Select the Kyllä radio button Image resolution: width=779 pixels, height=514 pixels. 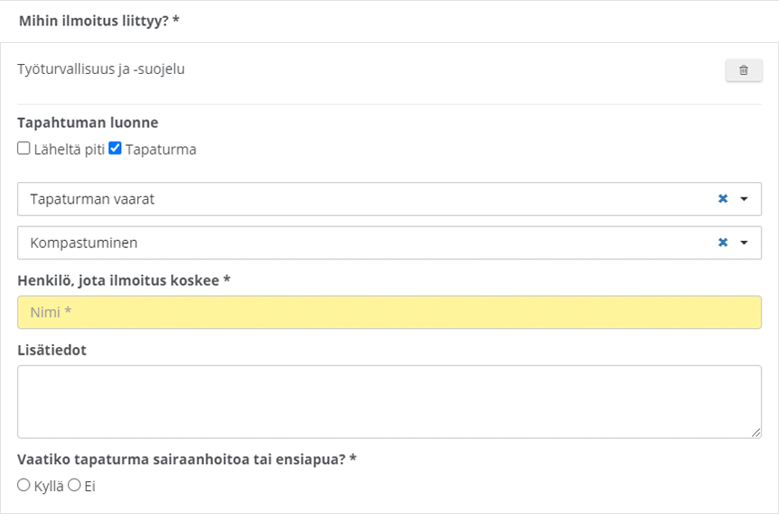pos(23,485)
